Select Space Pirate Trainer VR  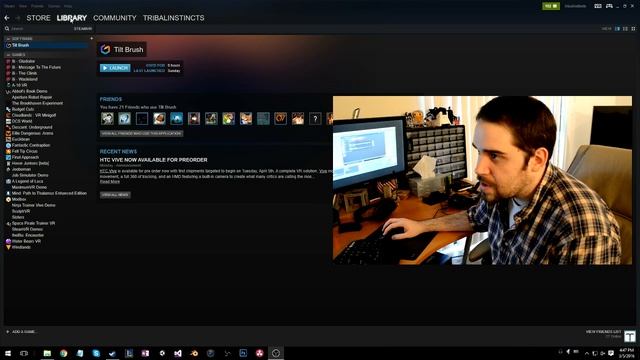pyautogui.click(x=33, y=223)
